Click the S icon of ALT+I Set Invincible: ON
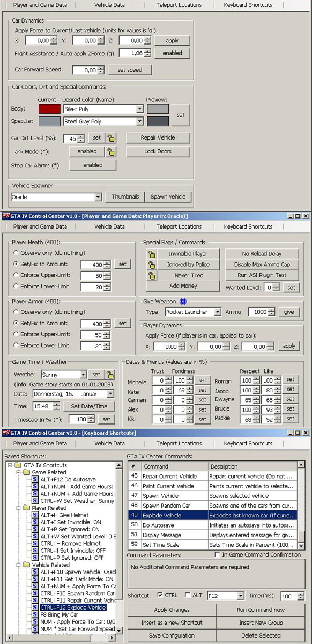Screen dimensions: 312x644 35,522
